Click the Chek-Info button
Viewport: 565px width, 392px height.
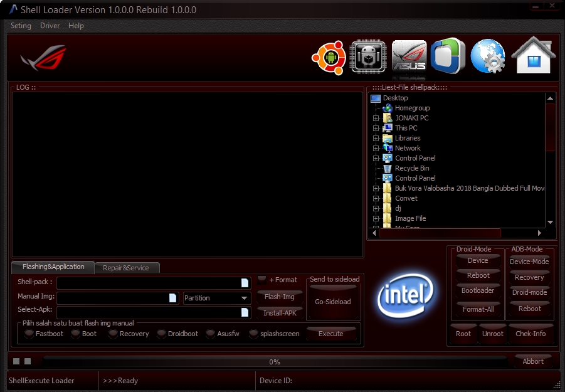tap(531, 334)
